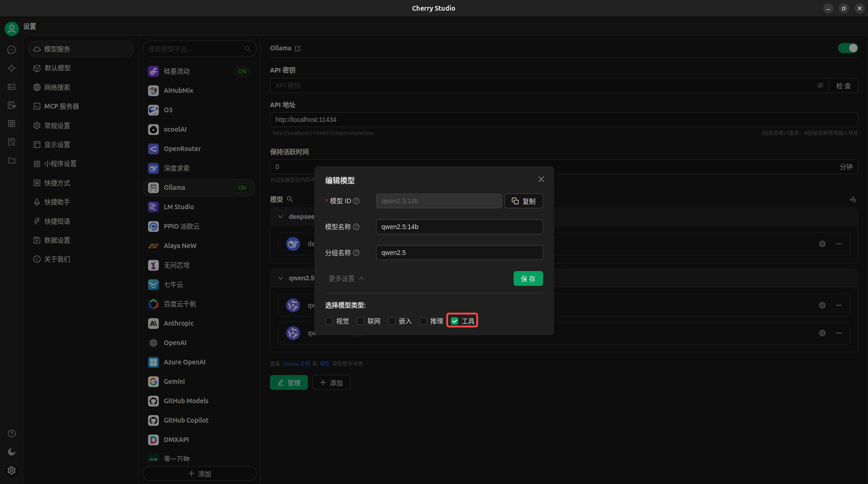The height and width of the screenshot is (484, 868).
Task: Open 显示设置 settings section
Action: coord(81,145)
